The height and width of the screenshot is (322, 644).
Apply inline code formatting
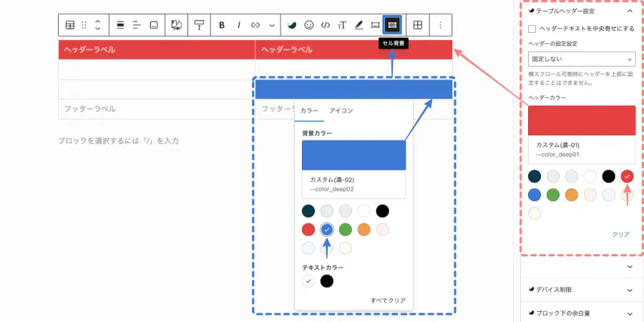point(326,25)
